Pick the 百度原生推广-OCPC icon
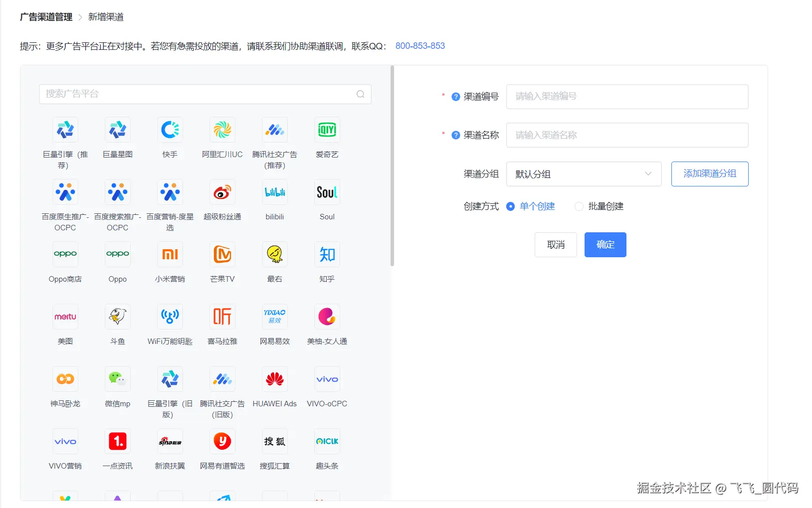This screenshot has height=508, width=812. (65, 192)
